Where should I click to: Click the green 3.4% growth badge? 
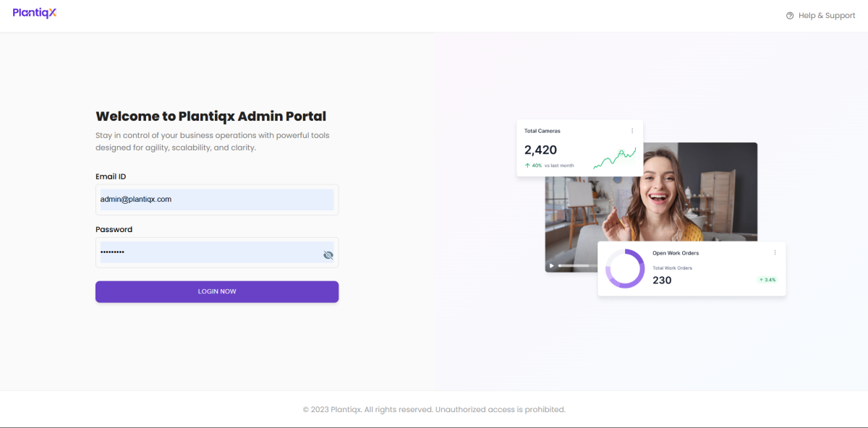point(767,280)
